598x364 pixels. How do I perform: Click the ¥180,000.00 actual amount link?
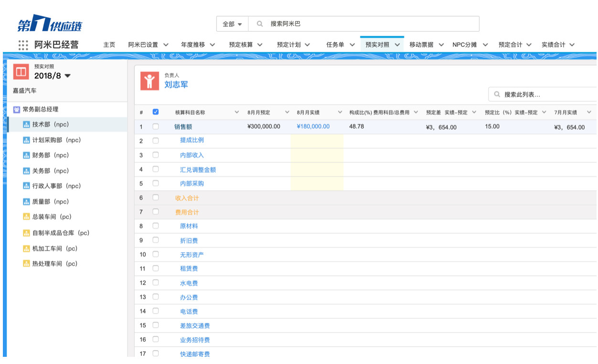tap(313, 127)
